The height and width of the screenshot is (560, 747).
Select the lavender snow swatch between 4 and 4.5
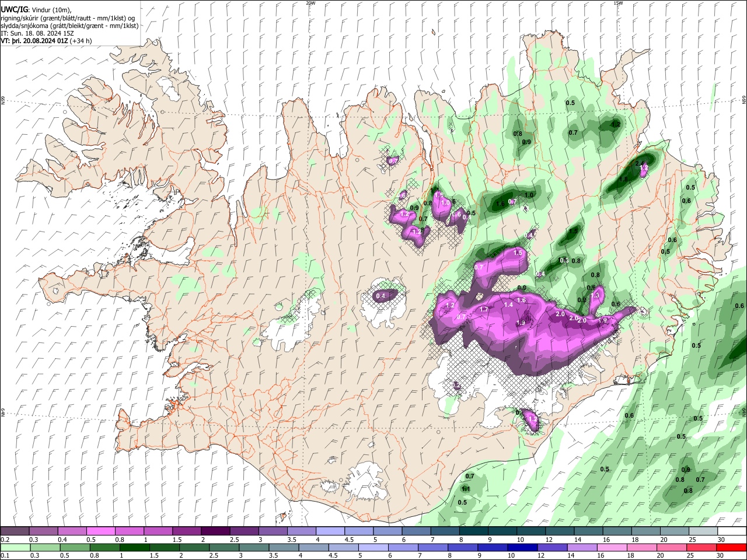point(330,531)
